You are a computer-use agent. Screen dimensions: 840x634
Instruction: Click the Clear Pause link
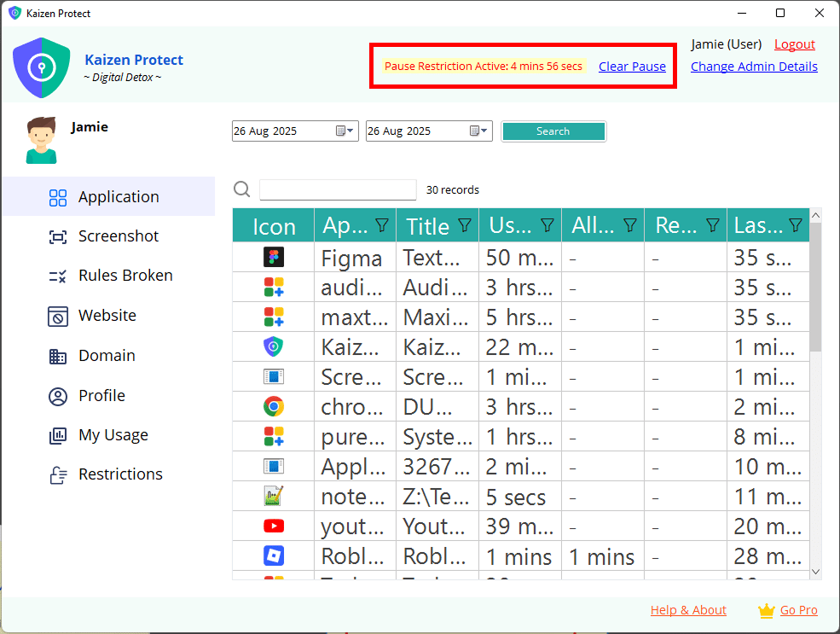tap(632, 67)
